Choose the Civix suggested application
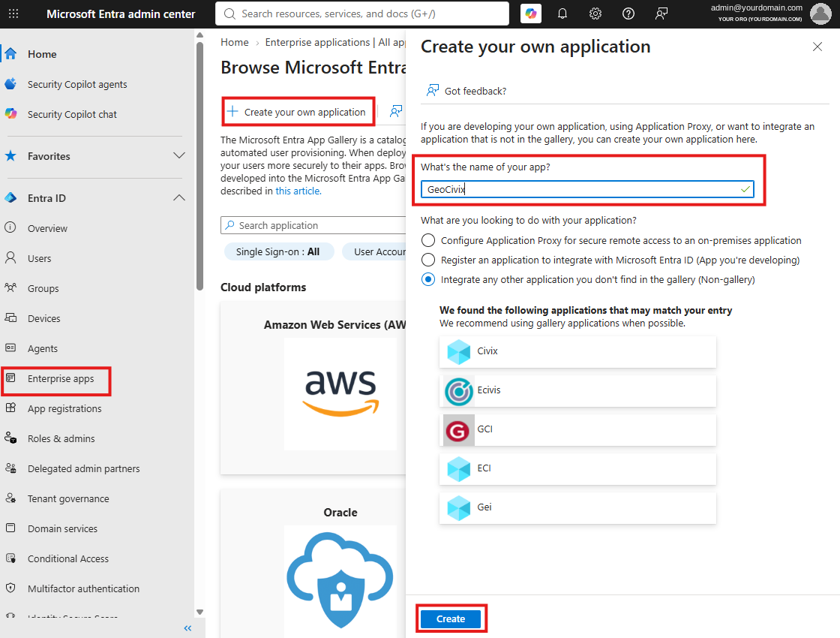 (577, 352)
